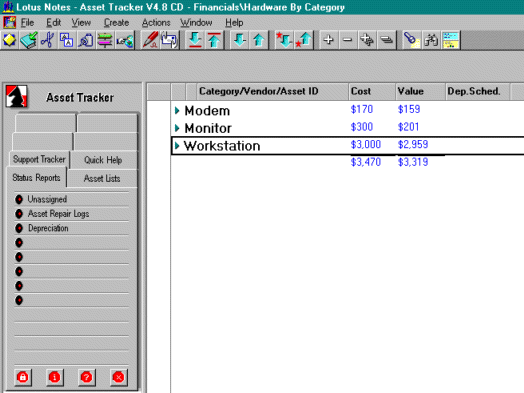
Task: Select the Workstation value $2,959
Action: [x=413, y=144]
